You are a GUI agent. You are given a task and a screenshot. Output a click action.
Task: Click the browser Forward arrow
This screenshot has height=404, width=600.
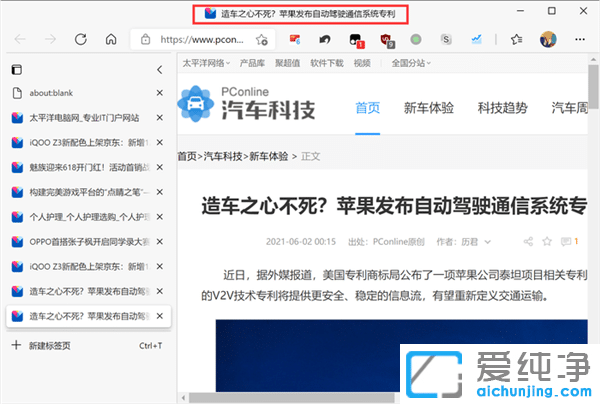point(50,39)
